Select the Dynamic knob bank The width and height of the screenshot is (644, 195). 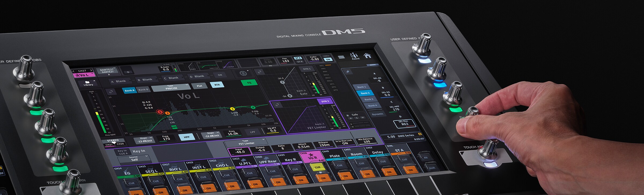coord(378,114)
